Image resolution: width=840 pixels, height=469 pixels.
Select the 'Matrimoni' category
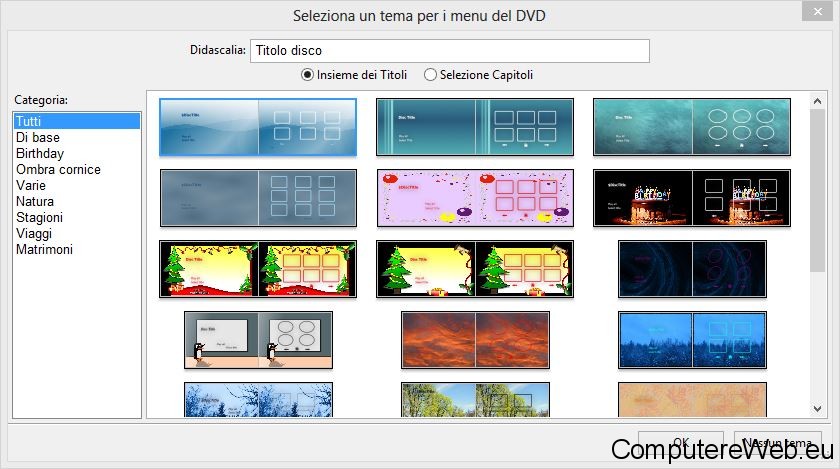click(x=77, y=250)
